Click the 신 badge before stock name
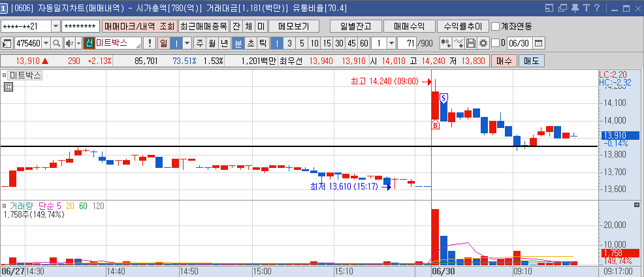 tap(89, 43)
